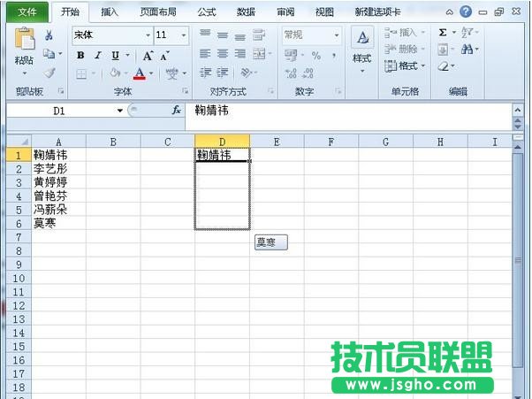Click the formula bar text 鞠婧祎
Image resolution: width=532 pixels, height=399 pixels.
click(x=211, y=110)
